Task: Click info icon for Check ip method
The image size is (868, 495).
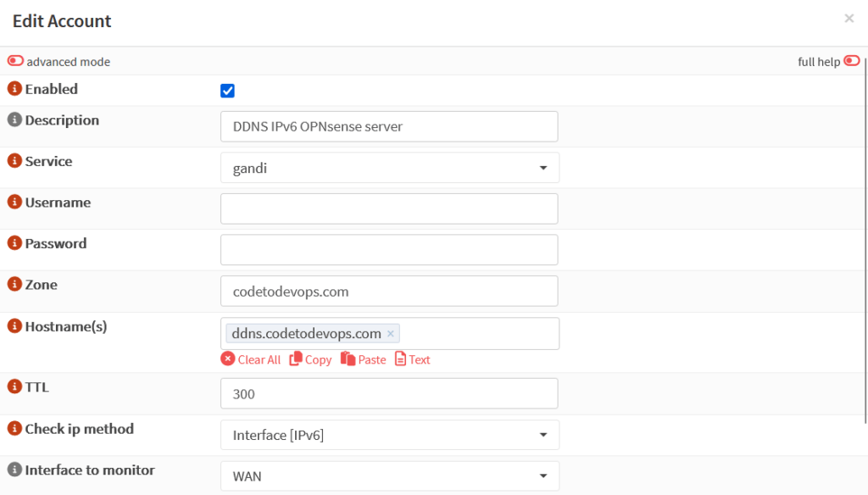Action: click(x=14, y=429)
